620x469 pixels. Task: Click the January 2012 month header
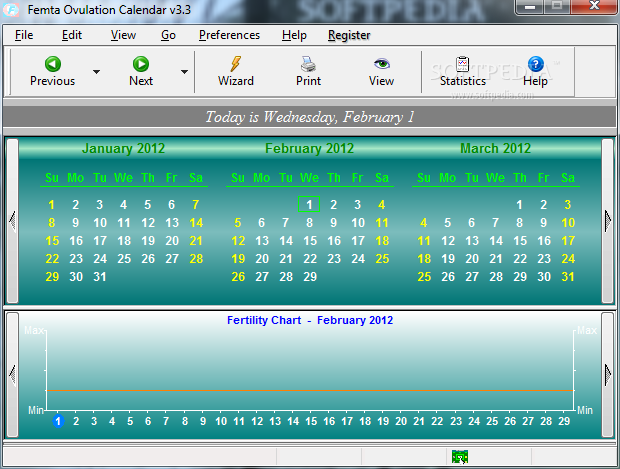click(x=123, y=149)
